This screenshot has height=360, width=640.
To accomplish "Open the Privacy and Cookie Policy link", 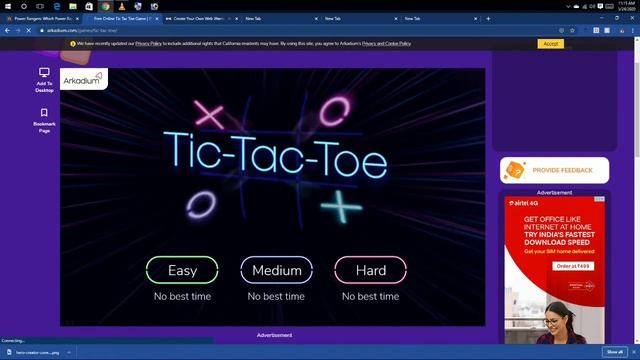I will [x=387, y=44].
